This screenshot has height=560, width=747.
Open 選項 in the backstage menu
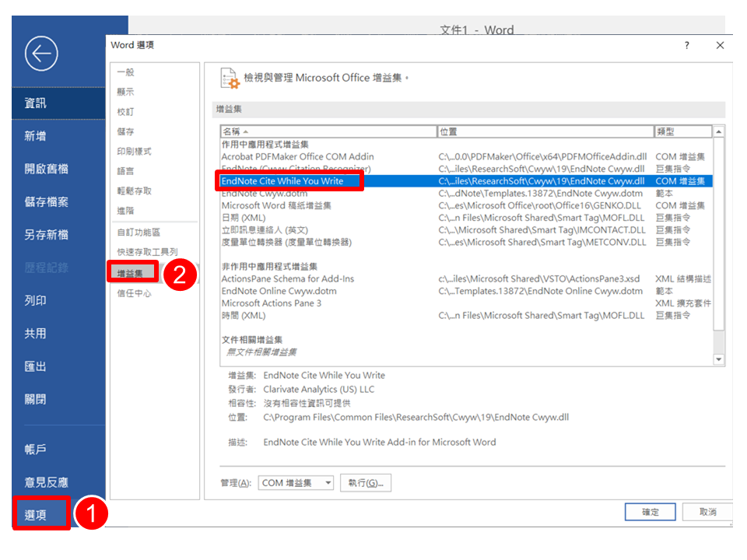[x=41, y=514]
